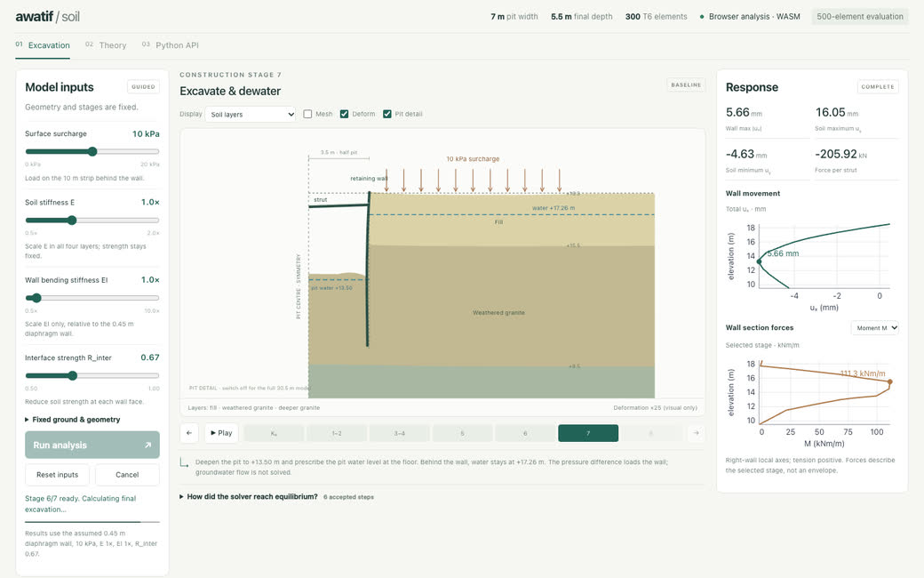Jump to stage 3–4
The width and height of the screenshot is (924, 578).
tap(400, 433)
